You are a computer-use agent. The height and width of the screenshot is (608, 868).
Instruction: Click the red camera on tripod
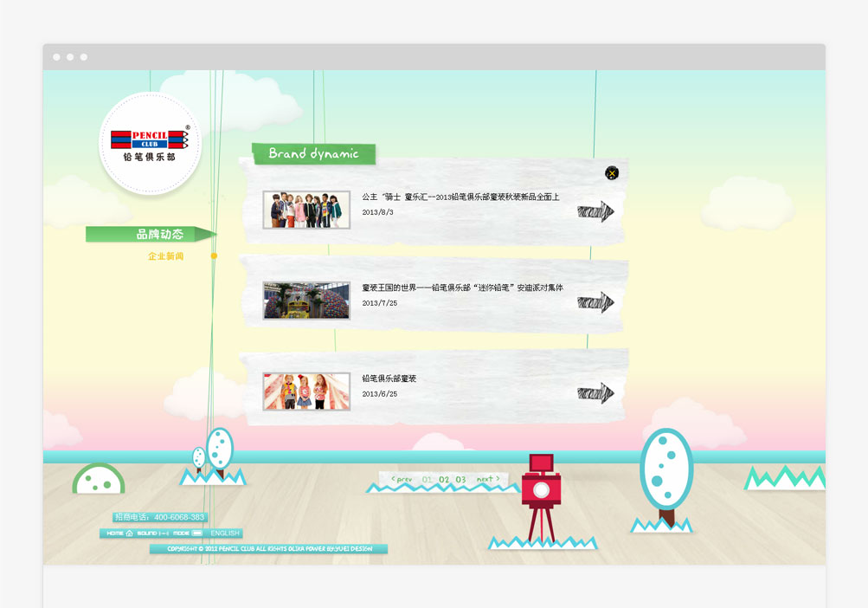pyautogui.click(x=541, y=488)
